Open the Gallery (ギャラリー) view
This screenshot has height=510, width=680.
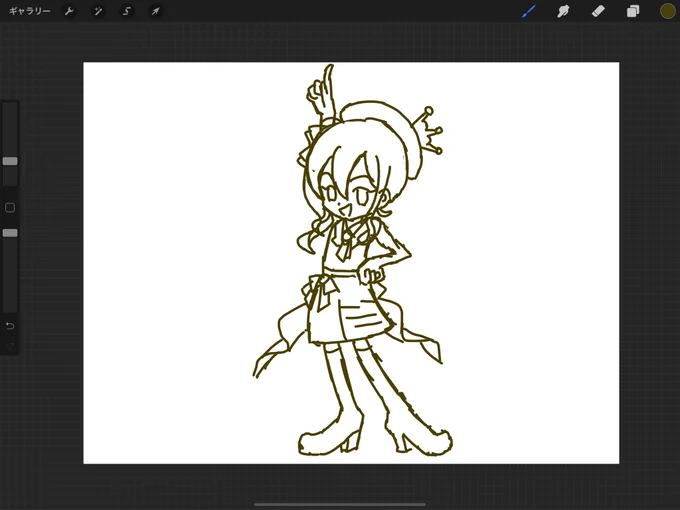click(29, 11)
